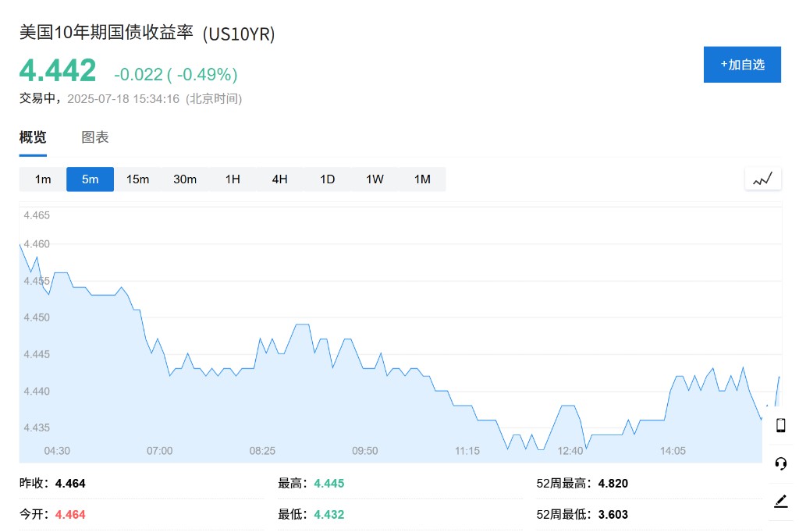Click the headset customer service icon
The width and height of the screenshot is (799, 532).
(780, 463)
